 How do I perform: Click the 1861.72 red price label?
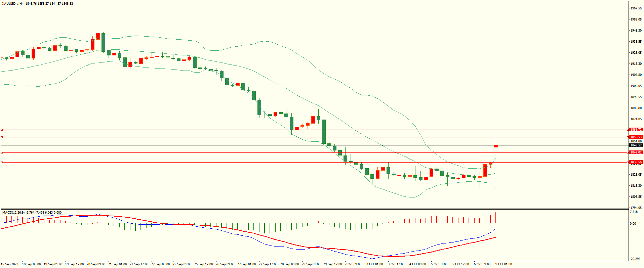(636, 130)
